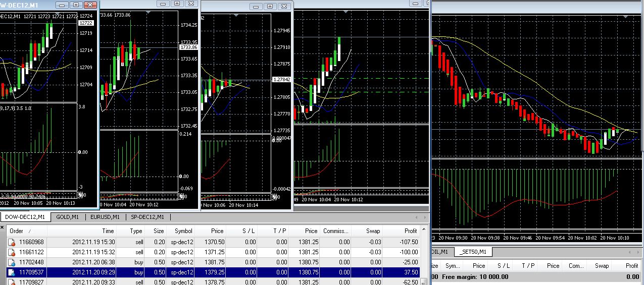Select order number 11660968
Viewport: 644px width, 285px height.
pos(31,242)
